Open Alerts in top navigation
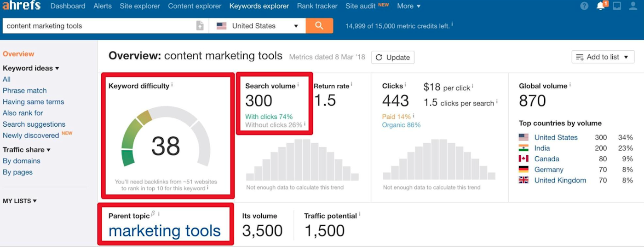 tap(103, 6)
